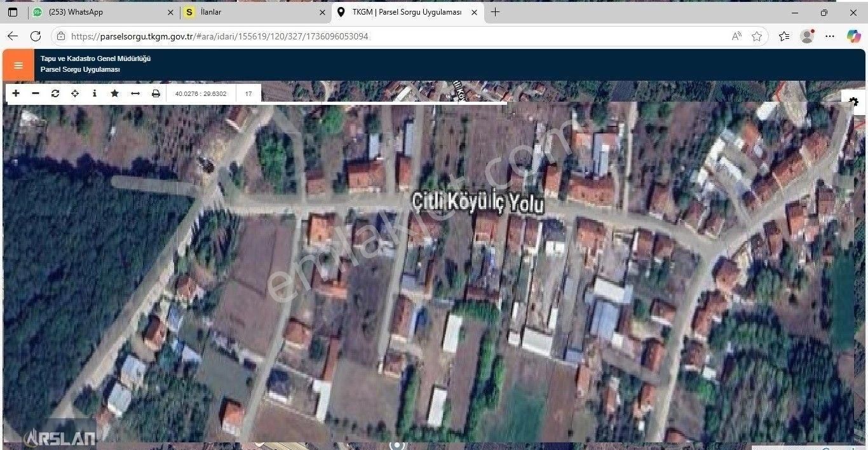868x450 pixels.
Task: Open the orange hamburger menu
Action: point(18,65)
